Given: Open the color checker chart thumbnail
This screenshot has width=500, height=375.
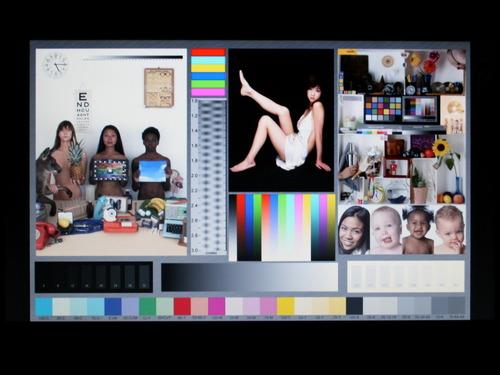Looking at the screenshot, I should tap(383, 109).
